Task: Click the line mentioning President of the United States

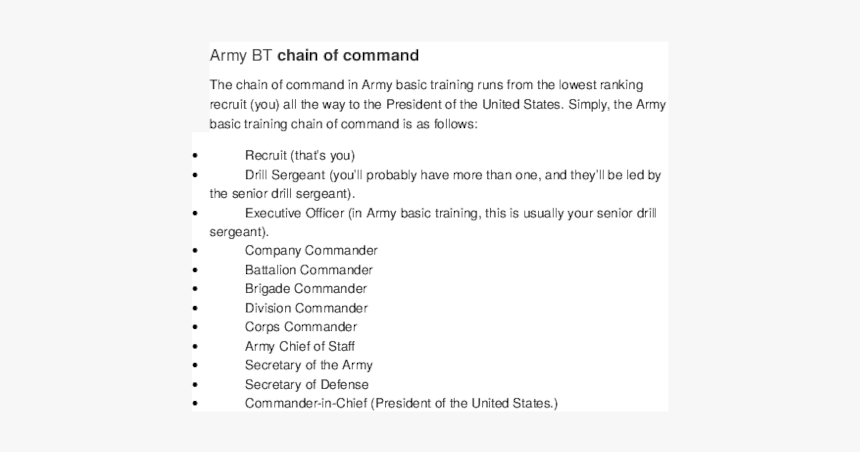Action: (438, 104)
